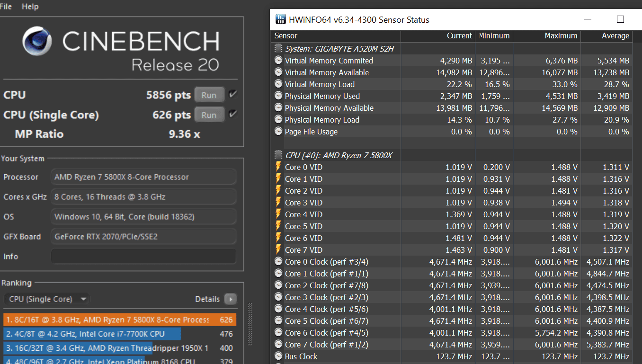This screenshot has height=364, width=642.
Task: Click the Physical Memory Load sensor icon
Action: 278,120
